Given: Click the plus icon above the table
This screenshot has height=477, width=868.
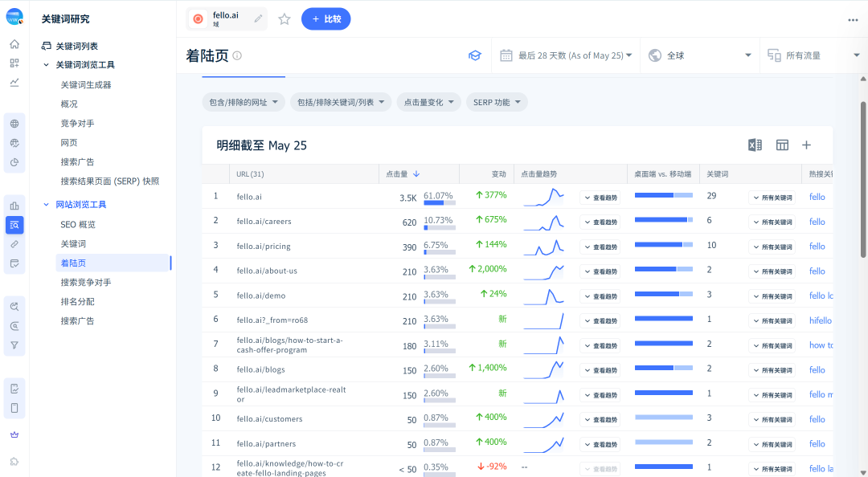Looking at the screenshot, I should coord(807,145).
